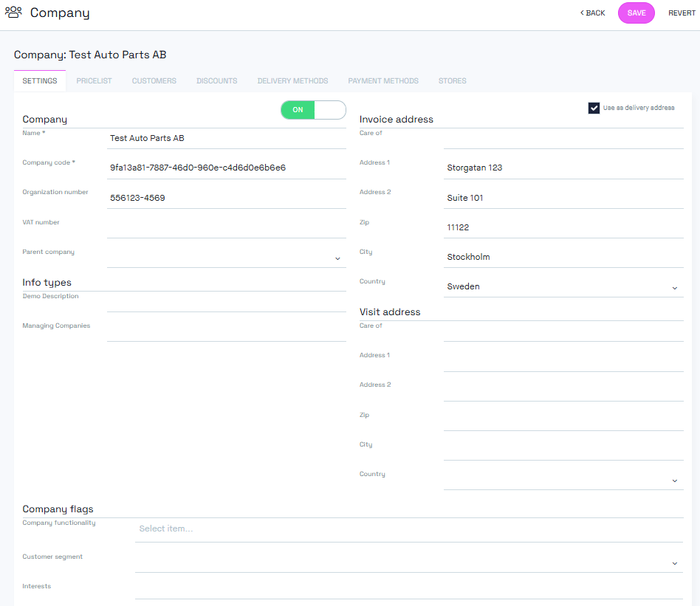The height and width of the screenshot is (606, 700).
Task: Go back using the Back link
Action: pyautogui.click(x=592, y=13)
